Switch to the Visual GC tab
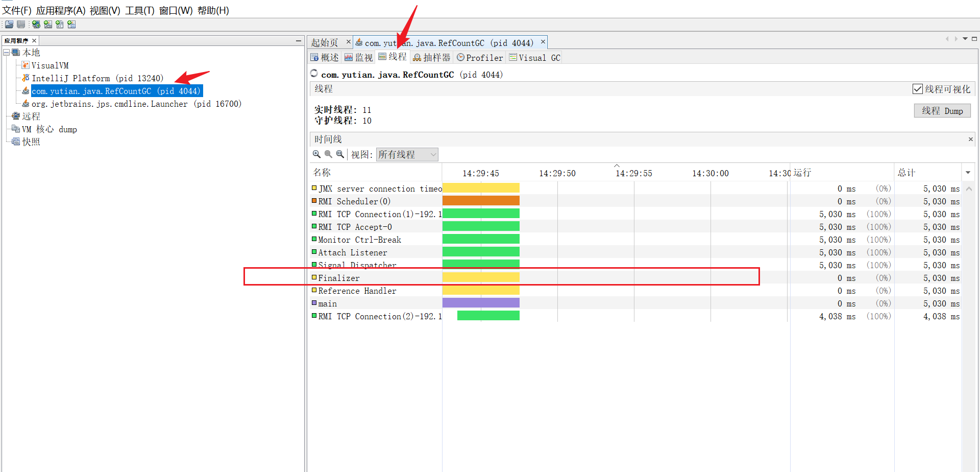Screen dimensions: 980x472 [534, 58]
